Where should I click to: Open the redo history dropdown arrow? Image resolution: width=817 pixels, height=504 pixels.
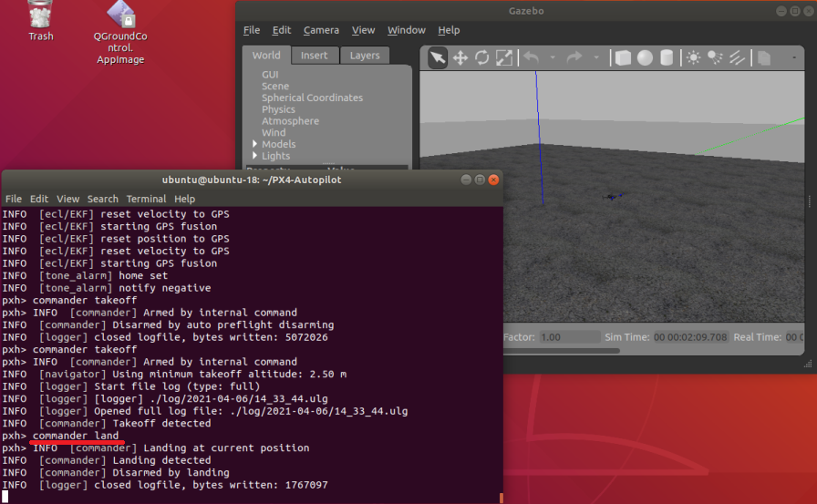click(596, 57)
